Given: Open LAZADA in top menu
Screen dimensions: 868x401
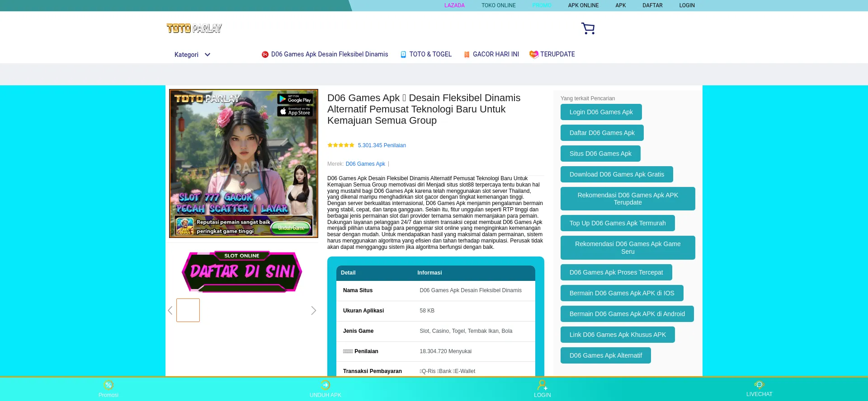Looking at the screenshot, I should tap(454, 5).
